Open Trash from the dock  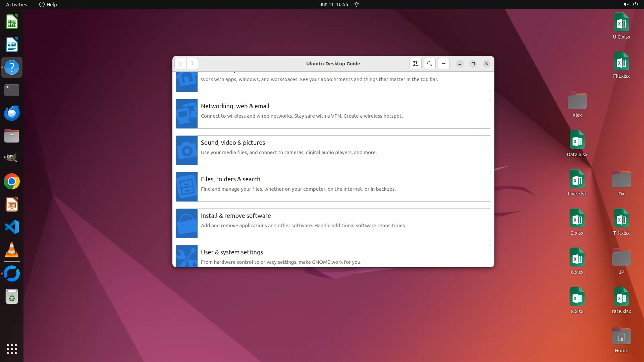pyautogui.click(x=12, y=297)
